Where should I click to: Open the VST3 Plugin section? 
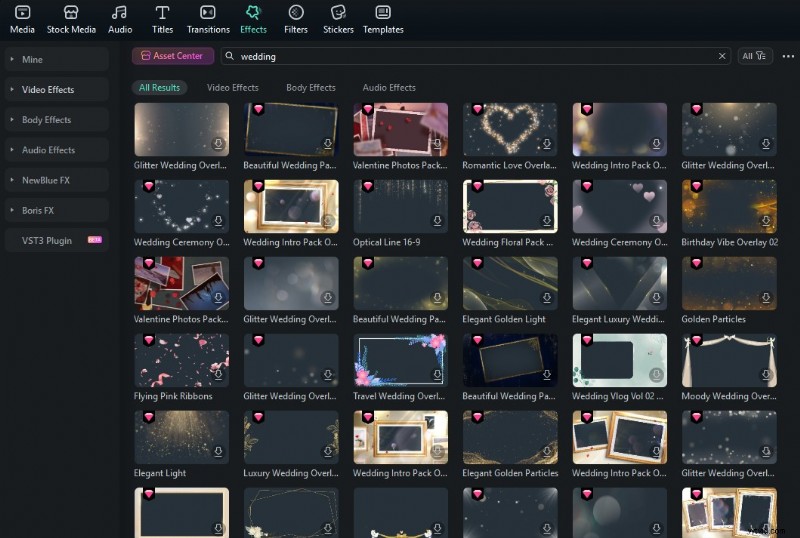(57, 240)
